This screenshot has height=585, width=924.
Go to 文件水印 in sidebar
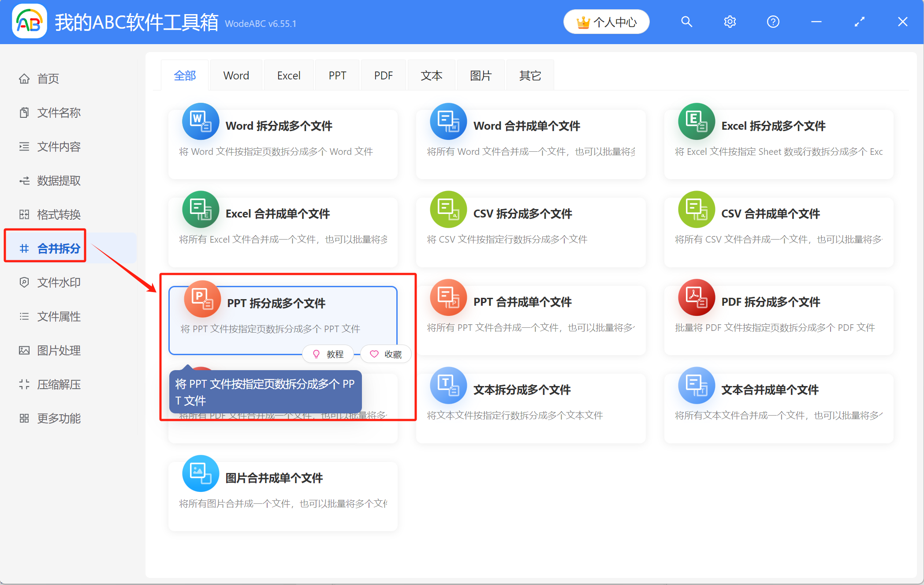[59, 282]
